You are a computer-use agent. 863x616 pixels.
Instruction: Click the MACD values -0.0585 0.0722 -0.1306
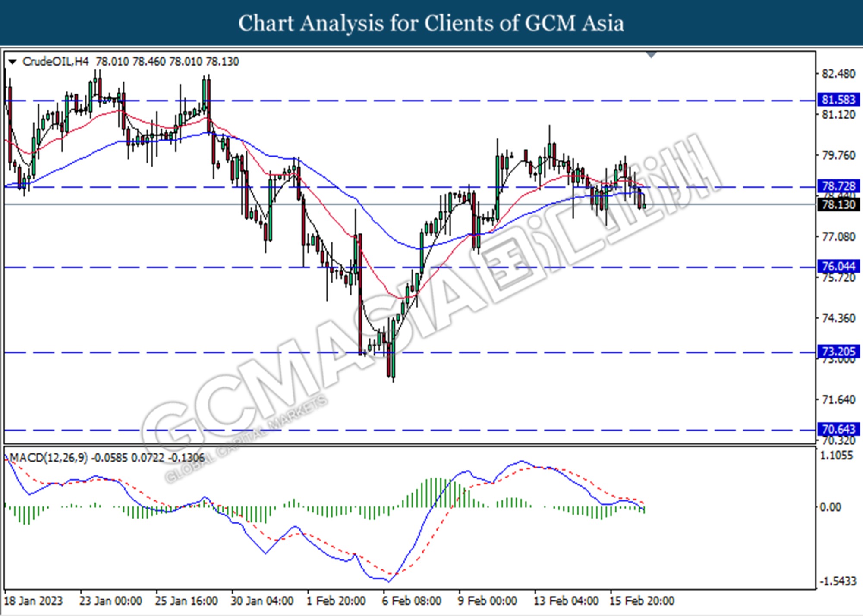pos(148,457)
